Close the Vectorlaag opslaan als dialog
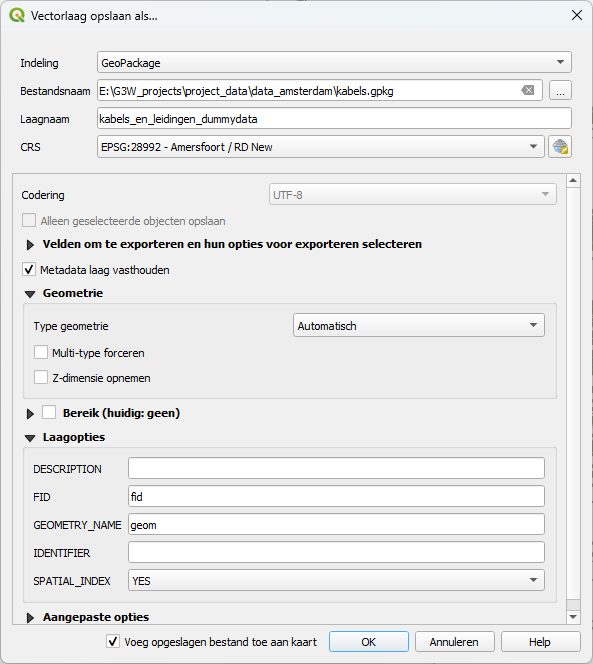The image size is (593, 664). [576, 15]
